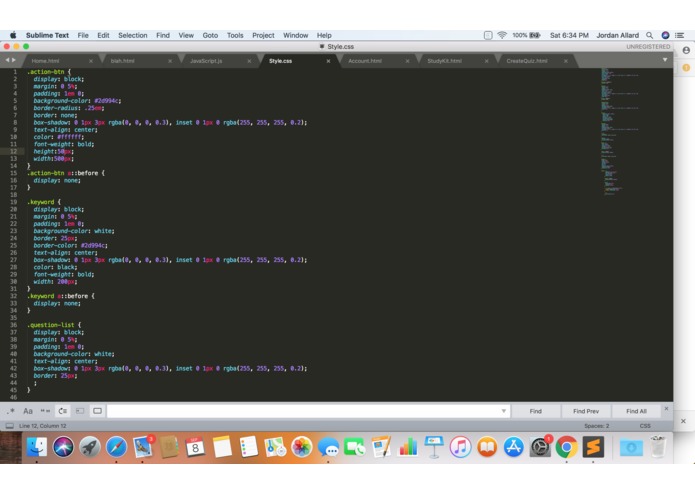Click the Wi-Fi status icon
Viewport: 695px width, 494px height.
click(x=502, y=35)
